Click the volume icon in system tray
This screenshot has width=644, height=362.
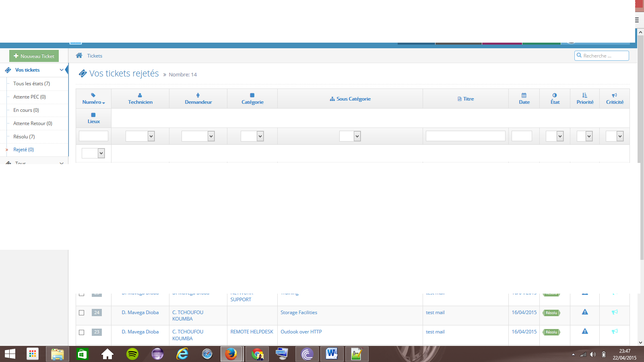[592, 354]
